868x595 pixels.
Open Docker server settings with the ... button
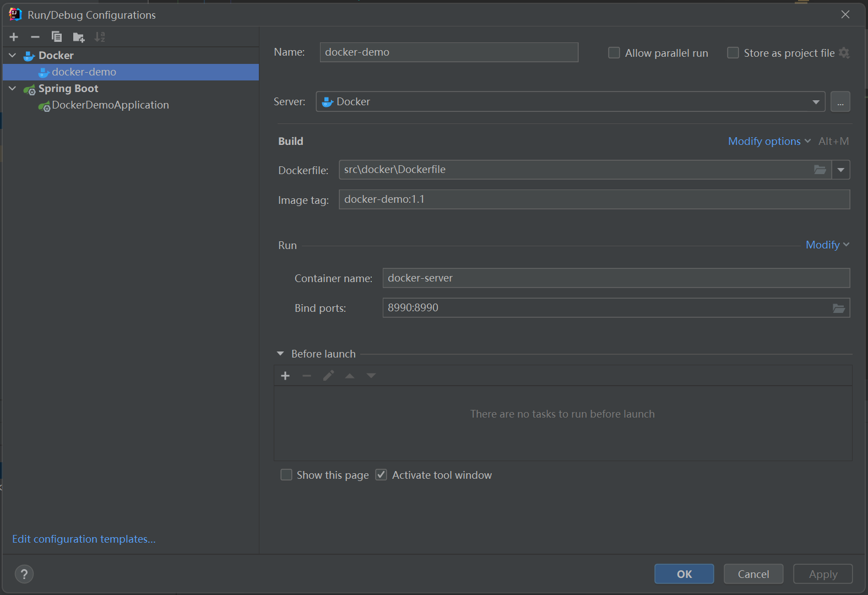[x=840, y=102]
